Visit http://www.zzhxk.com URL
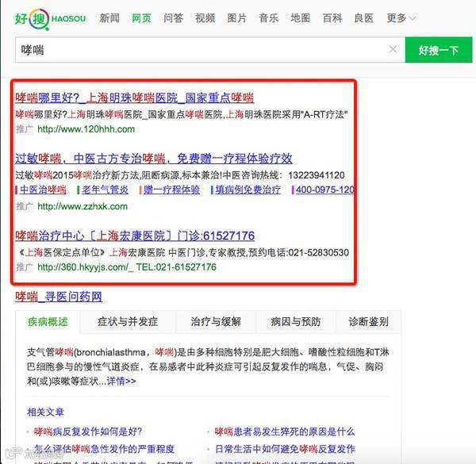This screenshot has height=464, width=476. (83, 206)
